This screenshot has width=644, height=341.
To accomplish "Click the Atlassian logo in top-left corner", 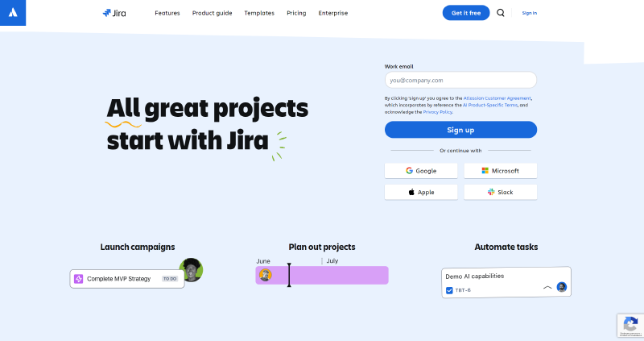I will 13,13.
